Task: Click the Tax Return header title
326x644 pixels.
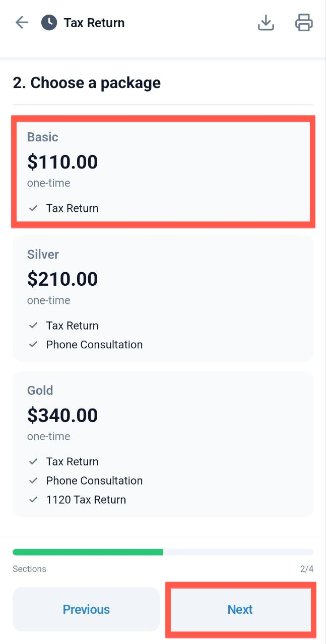Action: 94,23
